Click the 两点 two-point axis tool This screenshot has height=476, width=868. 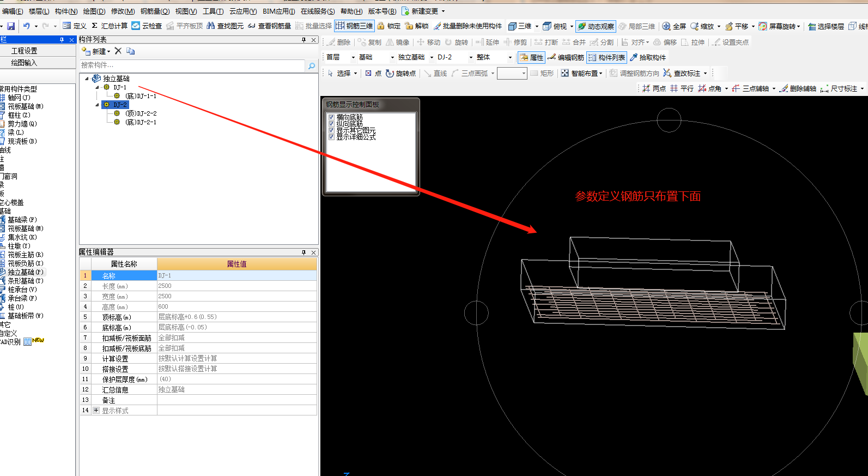click(x=654, y=88)
